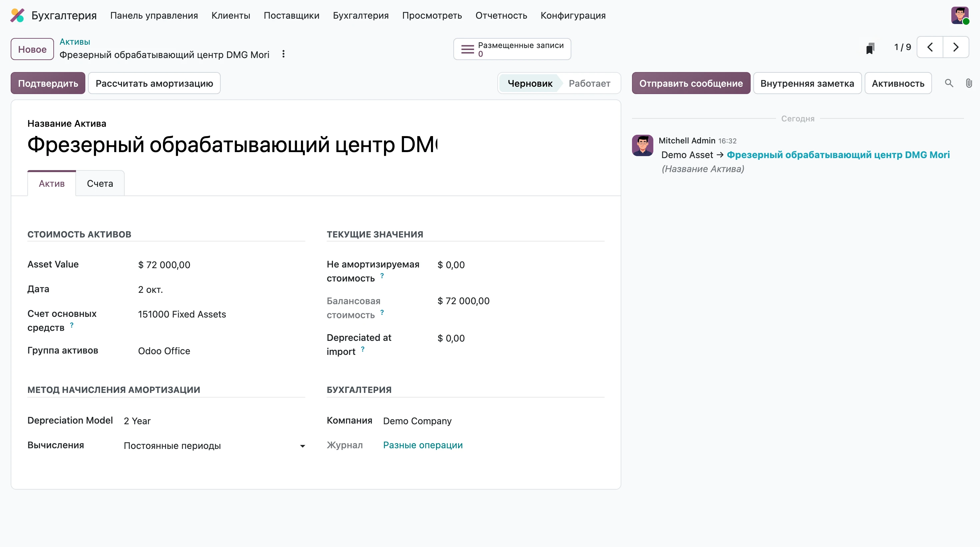Click the 1 / 9 pager counter
Viewport: 980px width, 547px height.
point(902,47)
